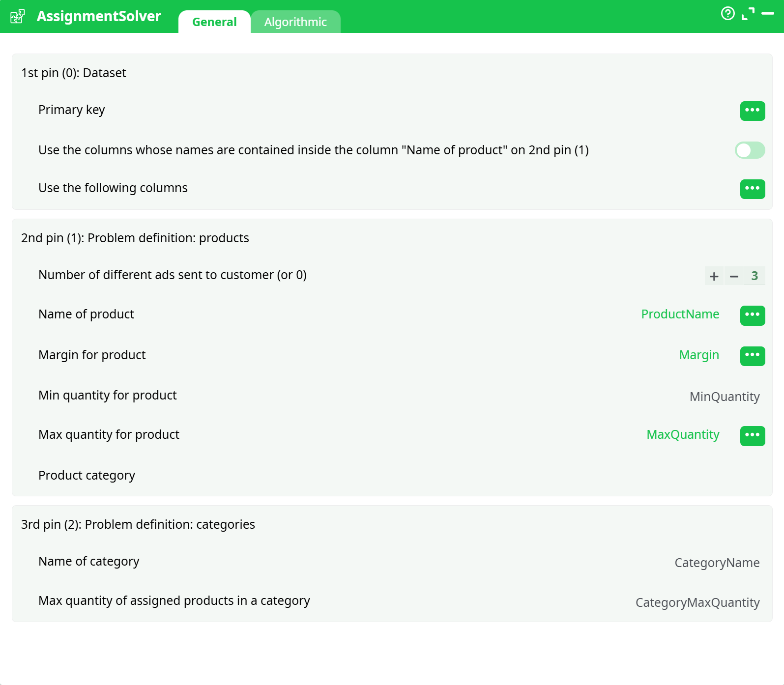Increase number of ads with plus button
Screen dimensions: 784x685
coord(714,276)
